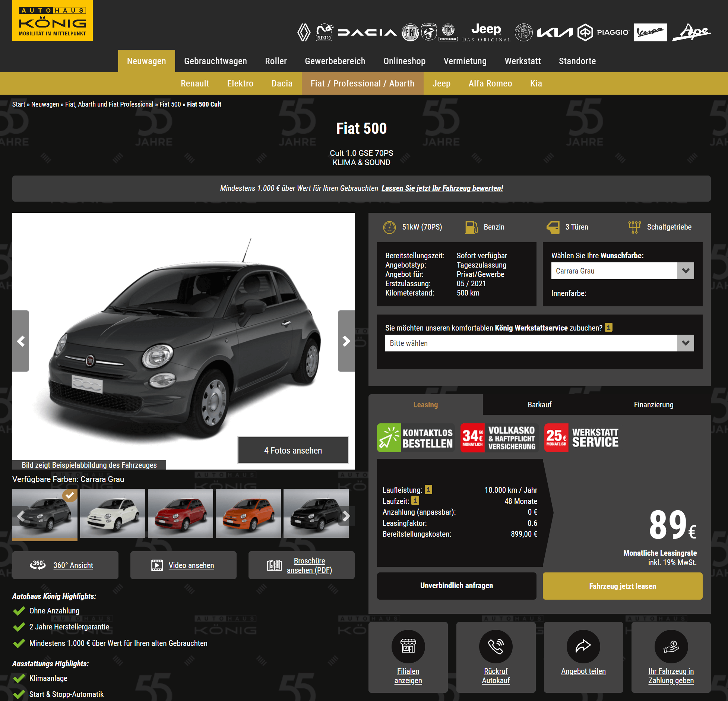Click the Filialen anzeigen store icon

408,647
